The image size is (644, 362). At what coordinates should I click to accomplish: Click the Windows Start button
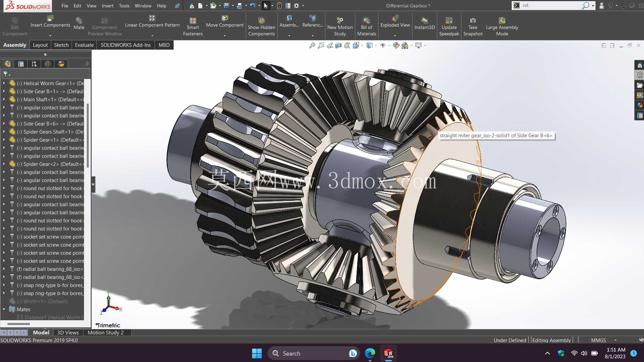(257, 353)
